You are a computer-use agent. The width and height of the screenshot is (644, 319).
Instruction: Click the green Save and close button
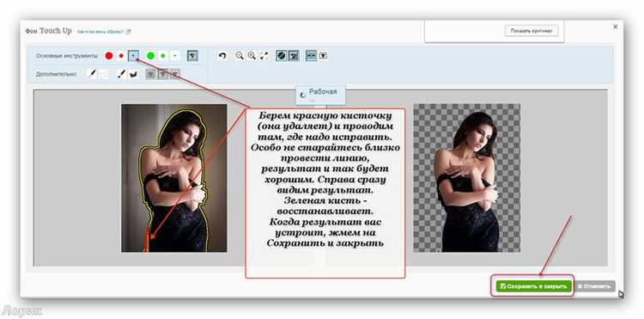[533, 286]
